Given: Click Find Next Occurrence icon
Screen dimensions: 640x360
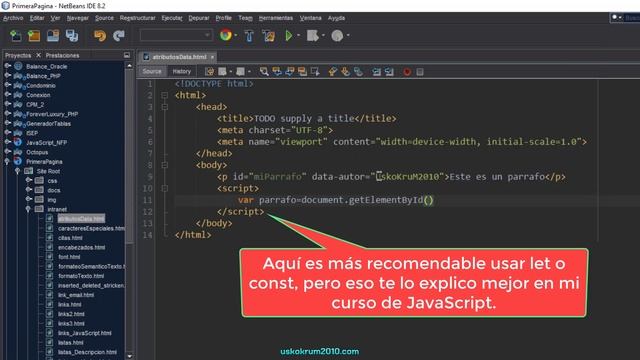Looking at the screenshot, I should coord(289,72).
